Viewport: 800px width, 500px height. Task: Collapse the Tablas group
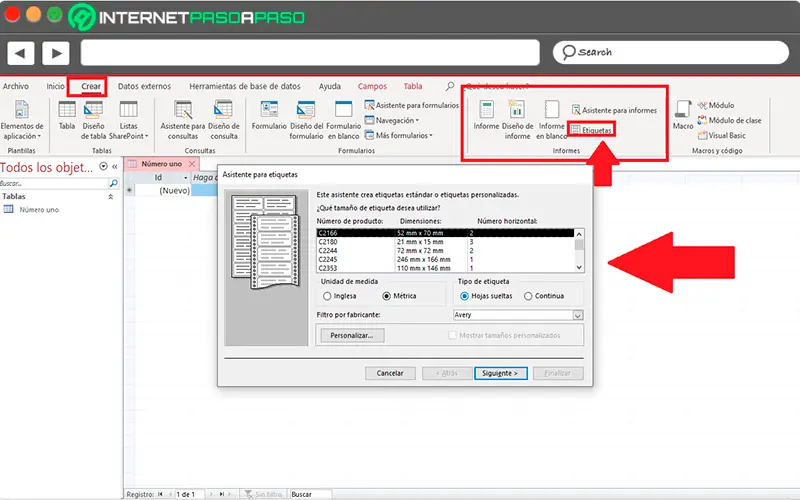(111, 196)
